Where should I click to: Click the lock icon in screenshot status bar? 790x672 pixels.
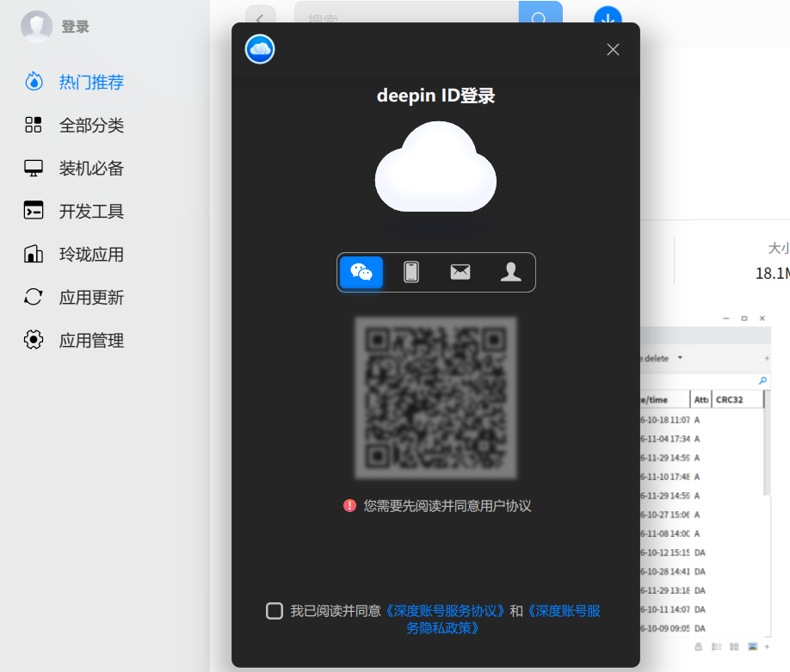(x=698, y=646)
